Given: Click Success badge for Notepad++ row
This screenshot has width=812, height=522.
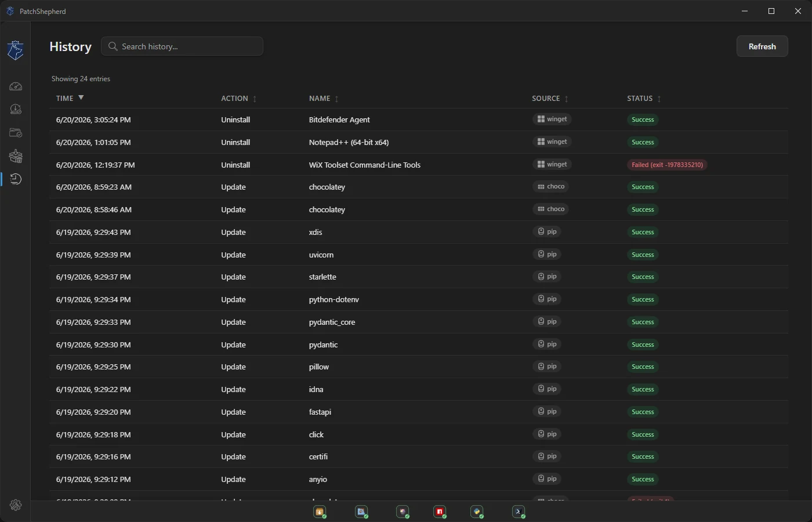Looking at the screenshot, I should point(643,142).
